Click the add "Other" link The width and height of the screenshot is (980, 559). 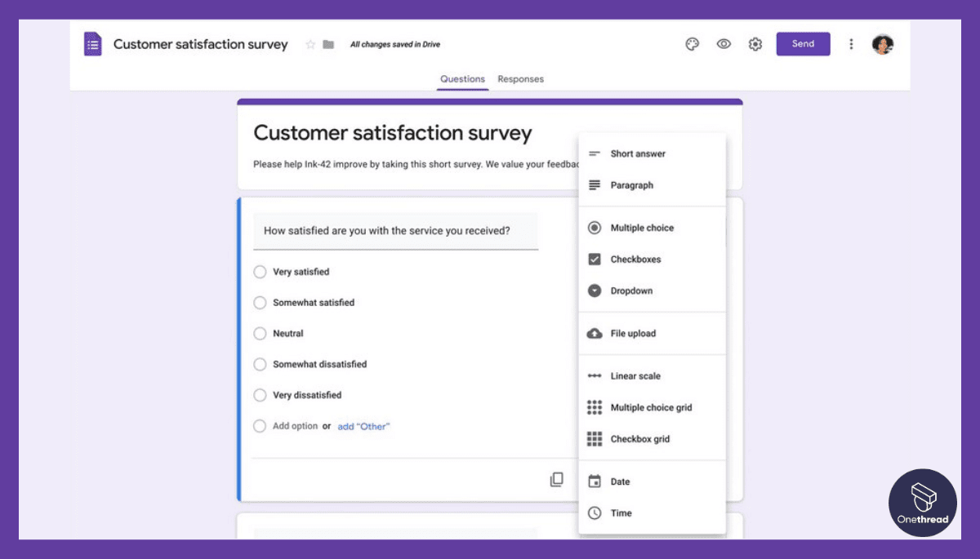click(x=363, y=426)
